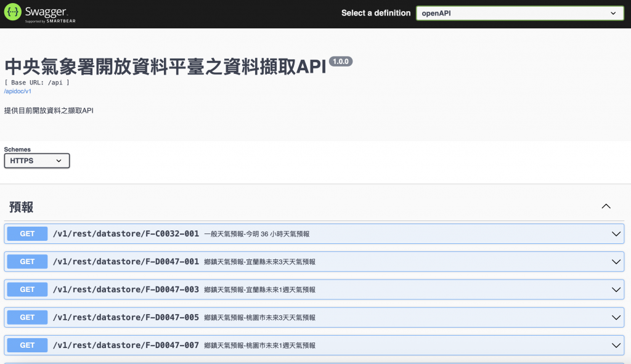Click the 1.0.0 version badge

point(341,62)
